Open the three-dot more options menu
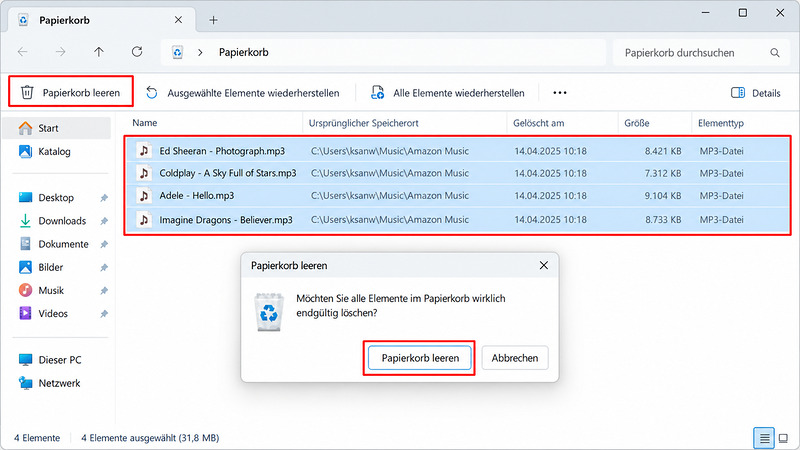 click(x=560, y=93)
